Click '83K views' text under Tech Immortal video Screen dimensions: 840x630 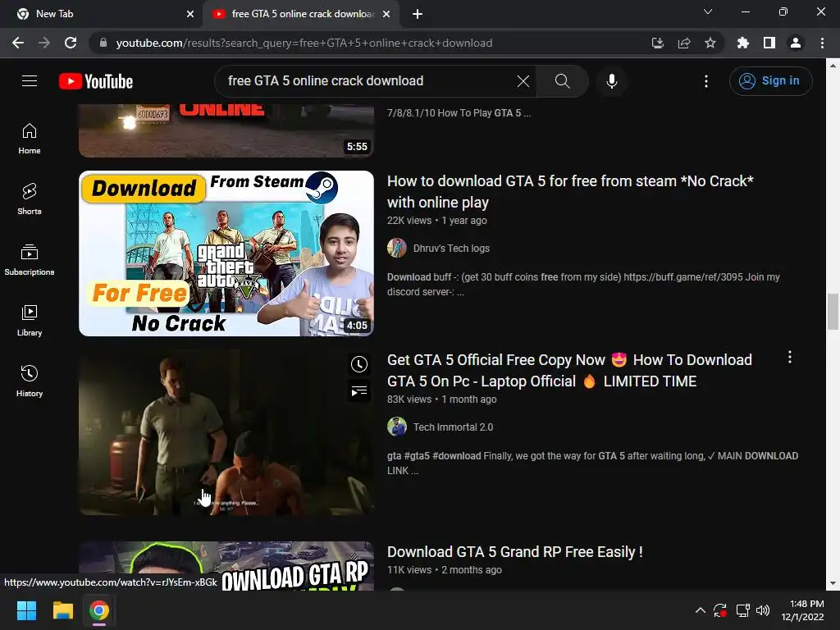[x=409, y=399]
